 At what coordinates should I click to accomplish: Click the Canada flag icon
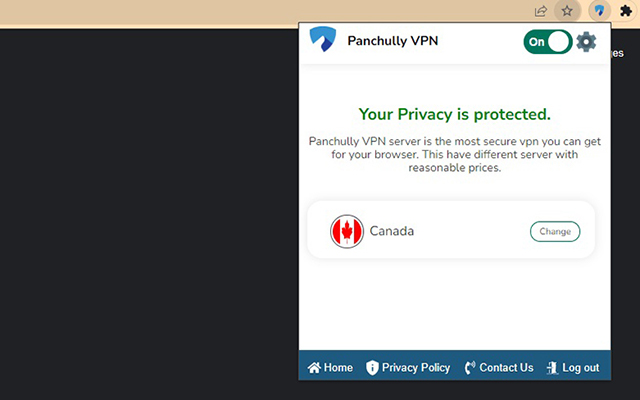[347, 231]
